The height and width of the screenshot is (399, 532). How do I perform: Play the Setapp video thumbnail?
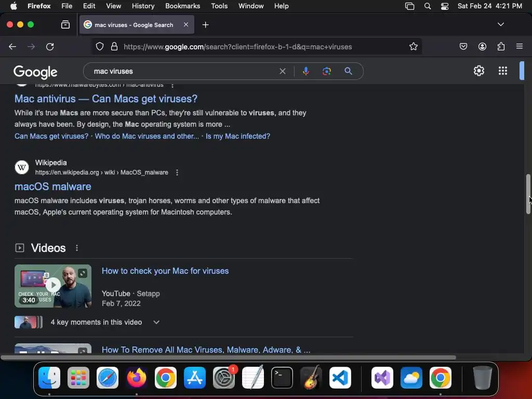(x=53, y=286)
